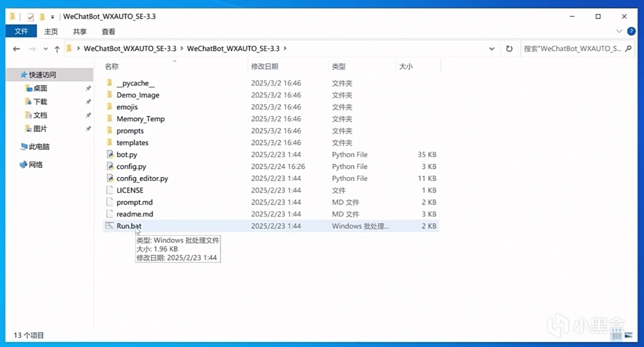This screenshot has width=644, height=347.
Task: Sort by Name (名称) column header
Action: tap(112, 66)
